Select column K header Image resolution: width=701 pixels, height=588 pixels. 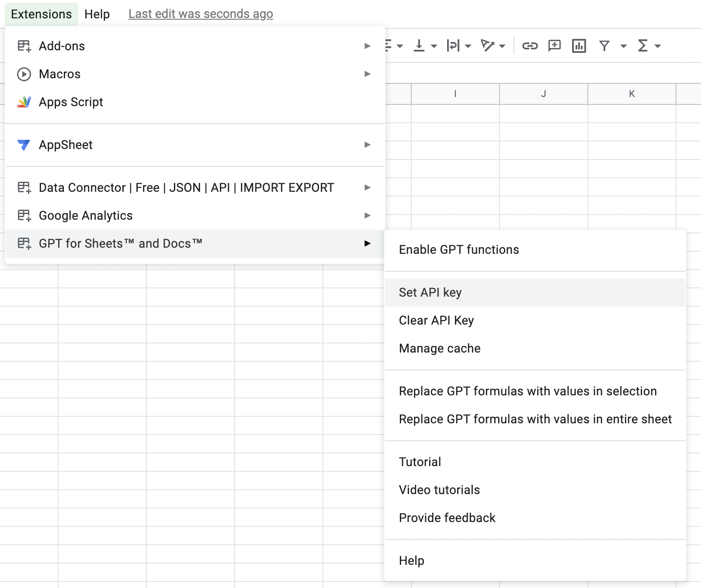pyautogui.click(x=632, y=93)
